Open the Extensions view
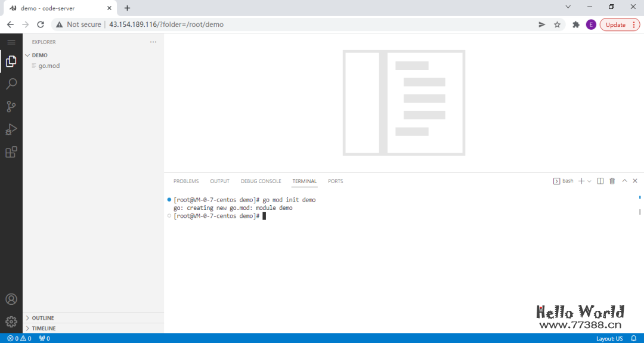 pyautogui.click(x=11, y=152)
